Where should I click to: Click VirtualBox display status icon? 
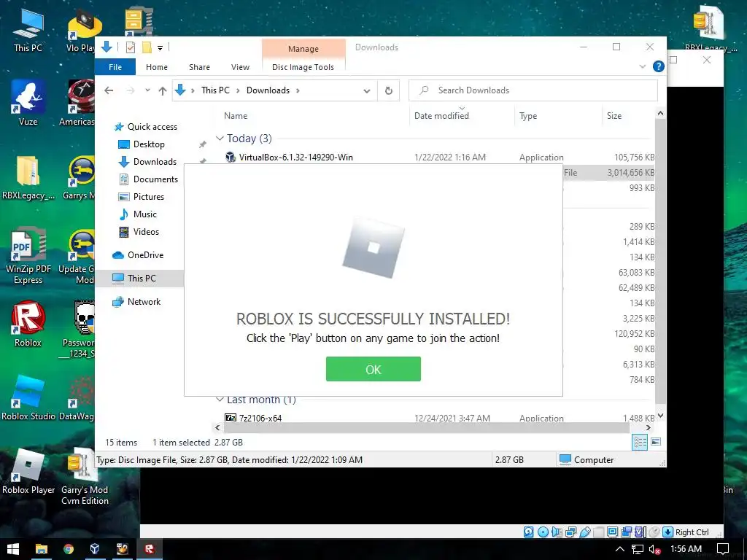coord(613,532)
